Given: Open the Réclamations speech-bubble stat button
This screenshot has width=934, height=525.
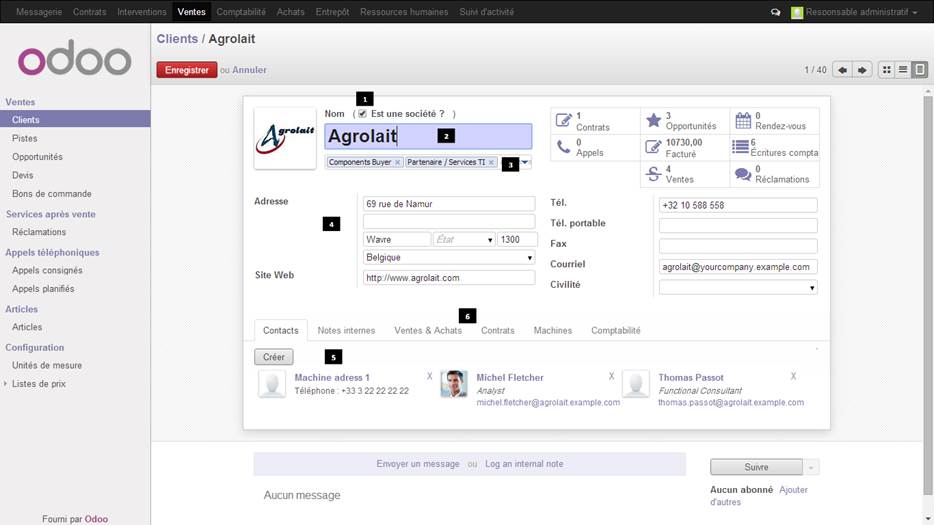Looking at the screenshot, I should [x=774, y=174].
